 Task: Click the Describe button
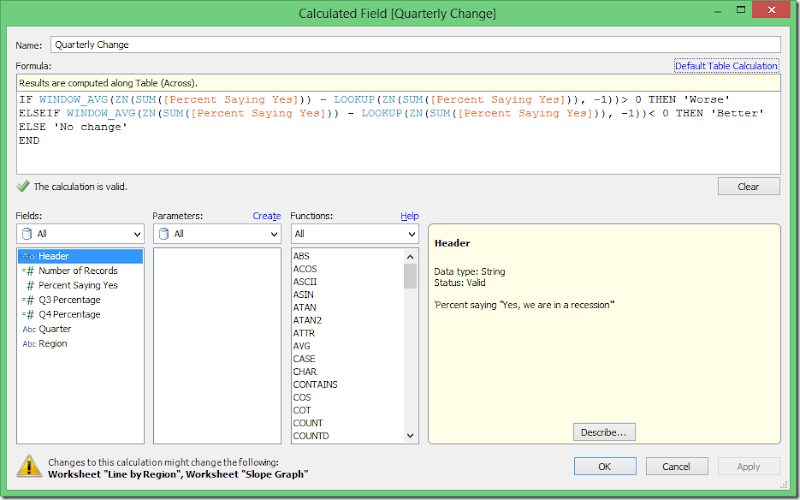coord(604,432)
